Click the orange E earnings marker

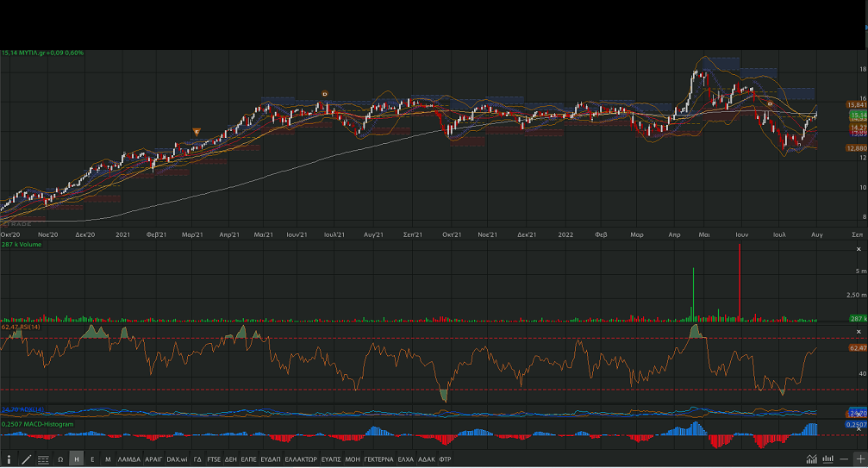[x=197, y=131]
